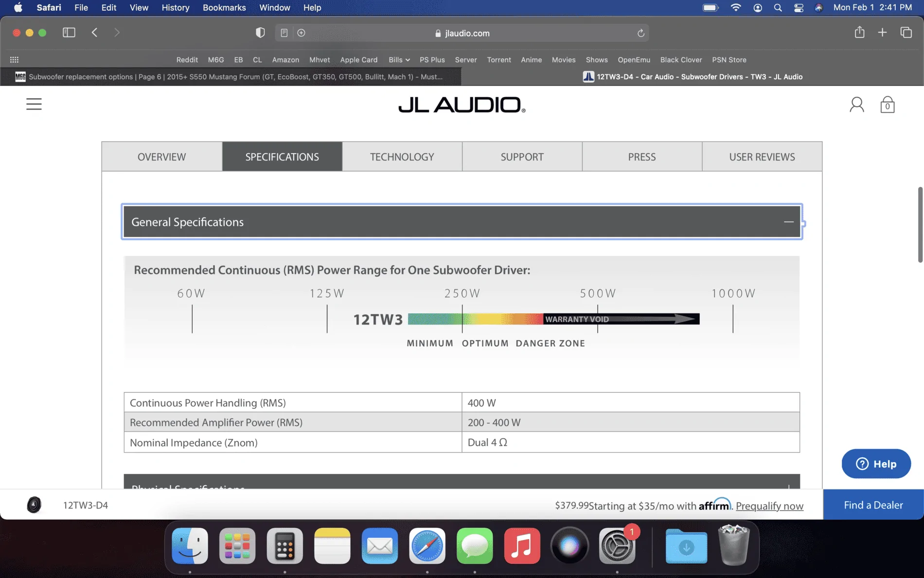924x578 pixels.
Task: Click the Find a Dealer button
Action: 873,505
